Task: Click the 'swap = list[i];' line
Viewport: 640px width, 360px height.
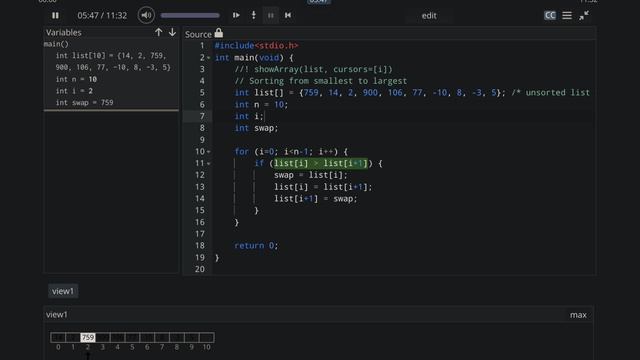Action: [311, 175]
